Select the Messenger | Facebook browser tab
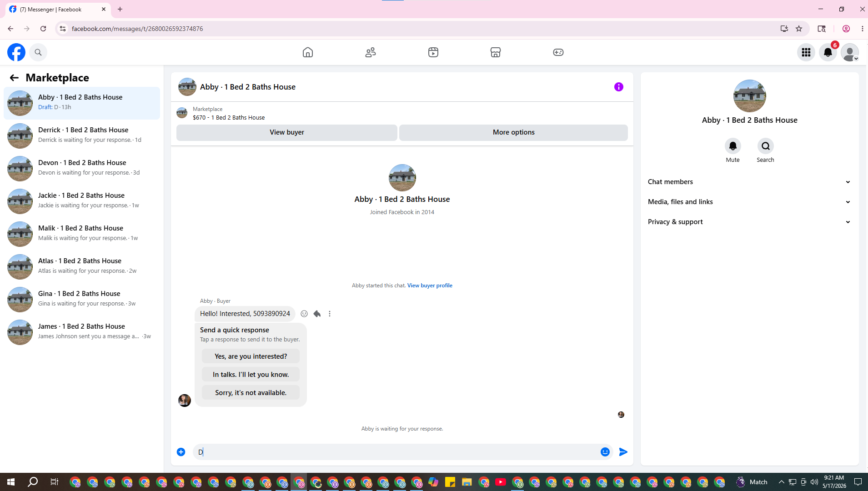 pyautogui.click(x=58, y=9)
